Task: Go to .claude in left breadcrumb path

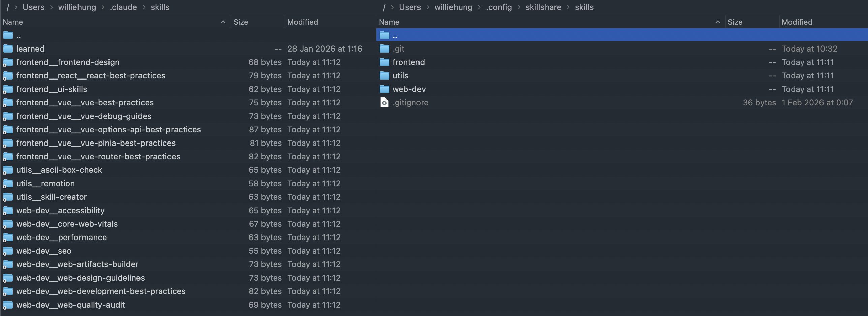Action: [123, 7]
